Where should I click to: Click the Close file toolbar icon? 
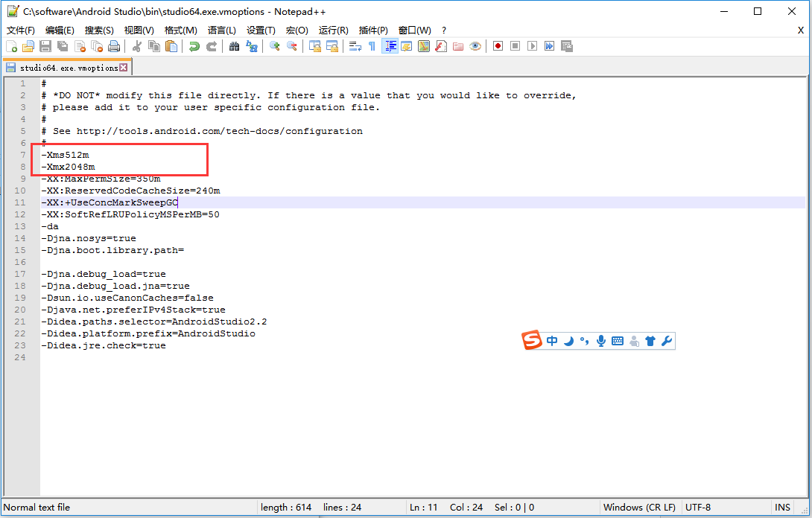coord(80,47)
